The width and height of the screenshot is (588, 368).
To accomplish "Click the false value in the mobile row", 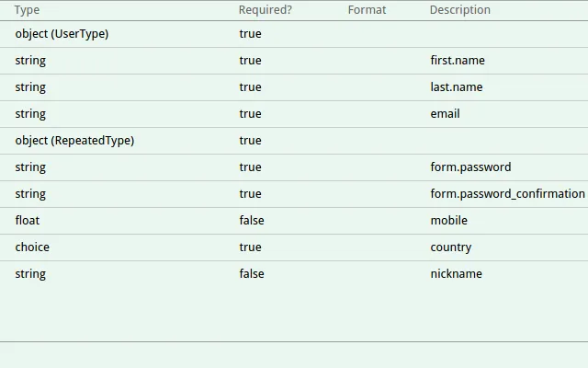I will [251, 221].
